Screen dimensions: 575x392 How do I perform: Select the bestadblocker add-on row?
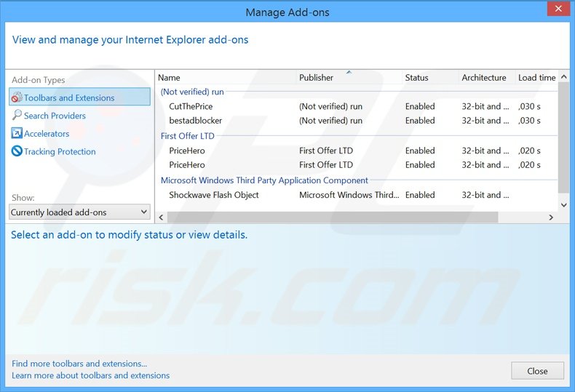[357, 121]
